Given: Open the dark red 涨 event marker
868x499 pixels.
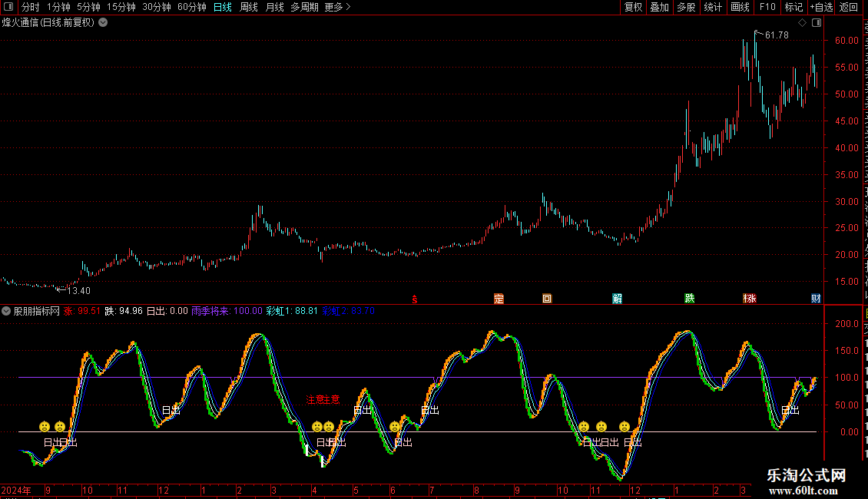Looking at the screenshot, I should 750,299.
